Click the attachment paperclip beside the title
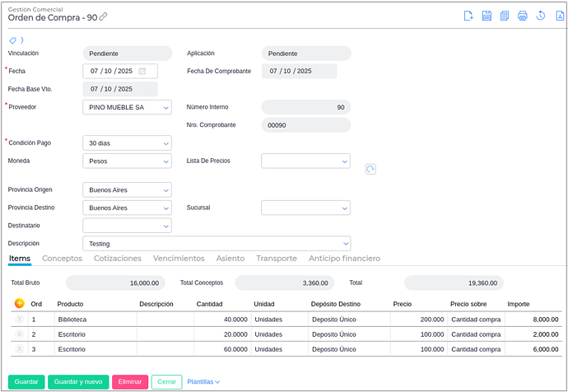568x392 pixels. pyautogui.click(x=103, y=16)
